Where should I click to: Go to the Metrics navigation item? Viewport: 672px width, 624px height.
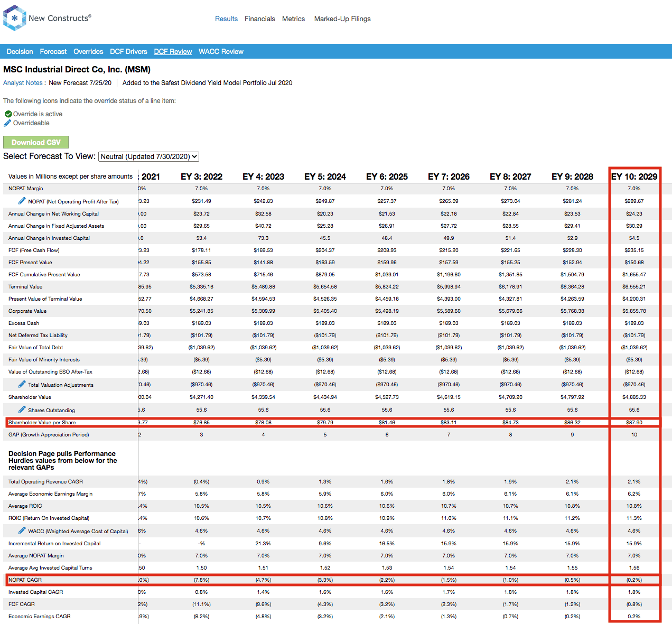293,18
